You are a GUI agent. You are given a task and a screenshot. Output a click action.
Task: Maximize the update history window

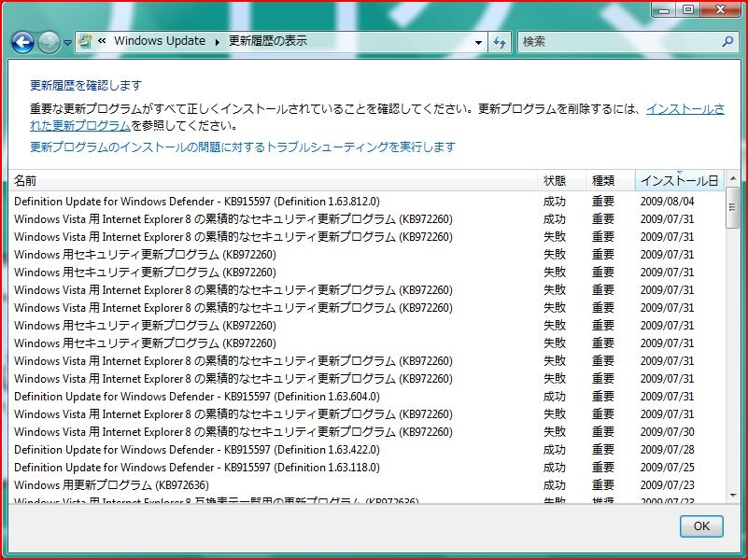(x=688, y=9)
